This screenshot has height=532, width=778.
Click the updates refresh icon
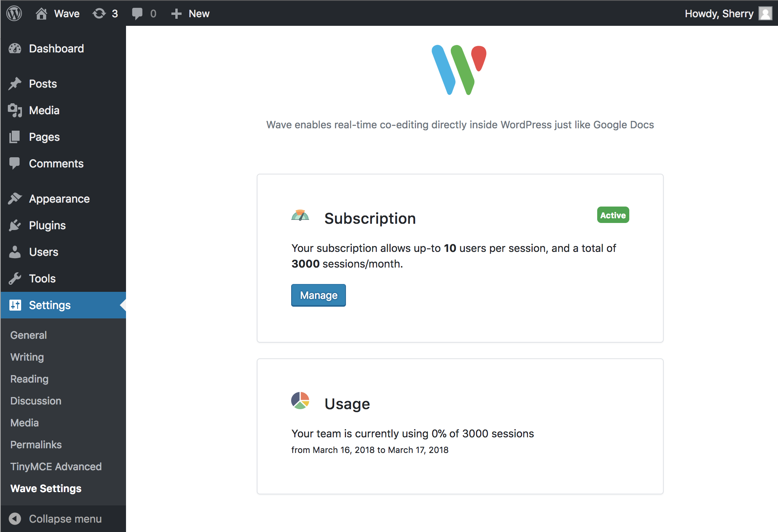[x=99, y=14]
